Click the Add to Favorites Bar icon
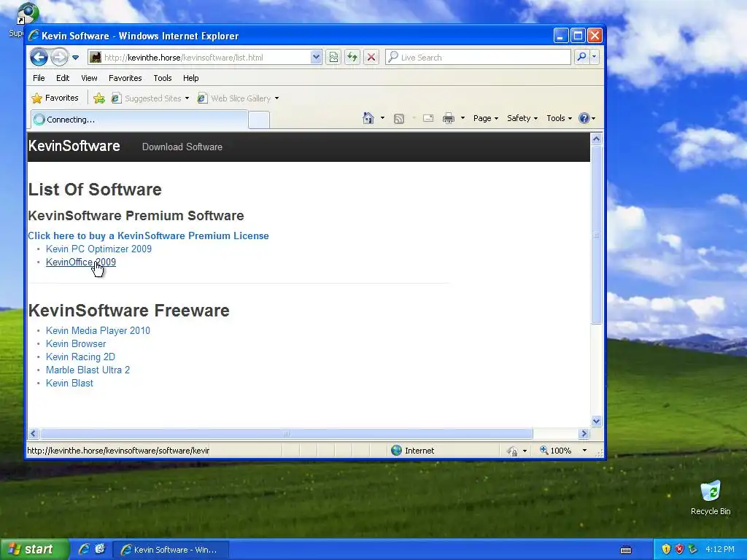This screenshot has height=560, width=747. tap(99, 98)
